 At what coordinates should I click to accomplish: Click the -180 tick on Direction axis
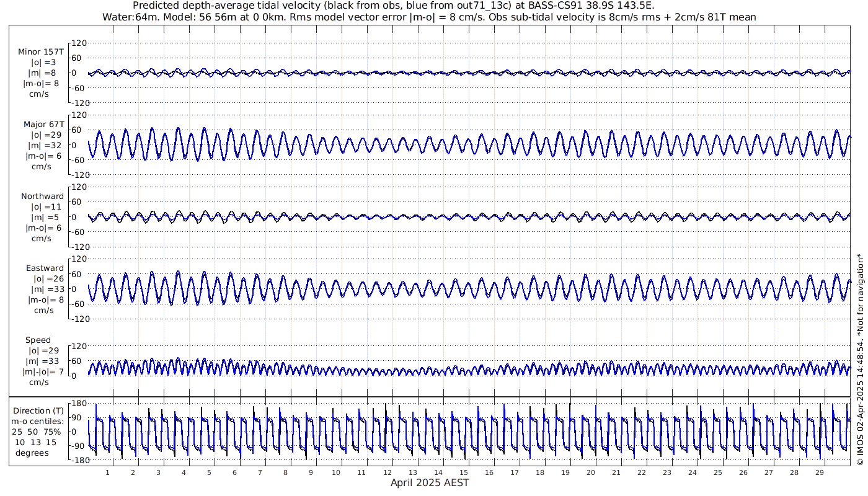click(77, 461)
